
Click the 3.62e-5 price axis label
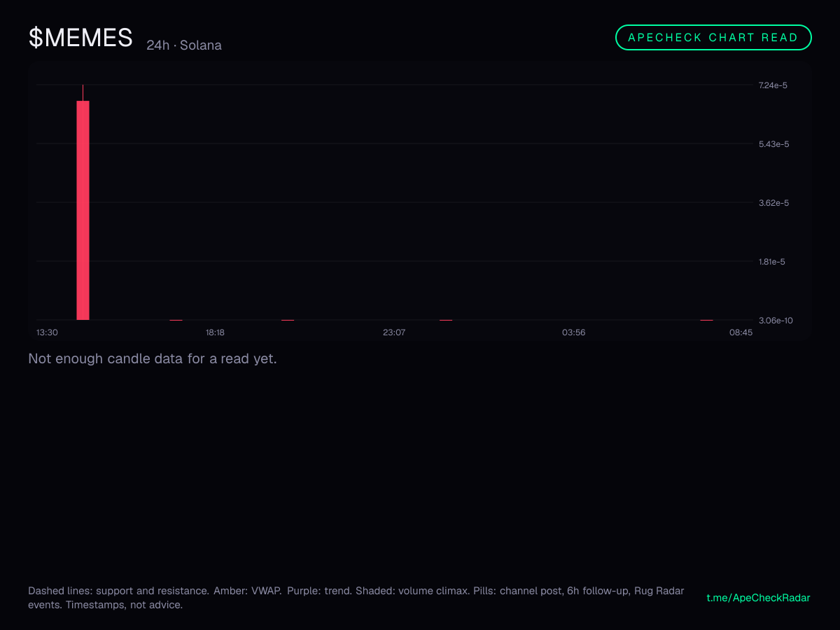[773, 203]
